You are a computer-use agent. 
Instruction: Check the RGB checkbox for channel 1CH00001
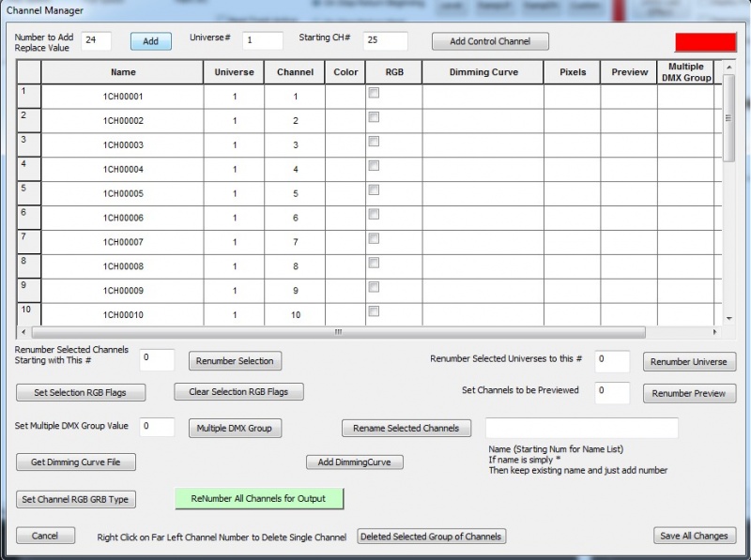[x=374, y=93]
